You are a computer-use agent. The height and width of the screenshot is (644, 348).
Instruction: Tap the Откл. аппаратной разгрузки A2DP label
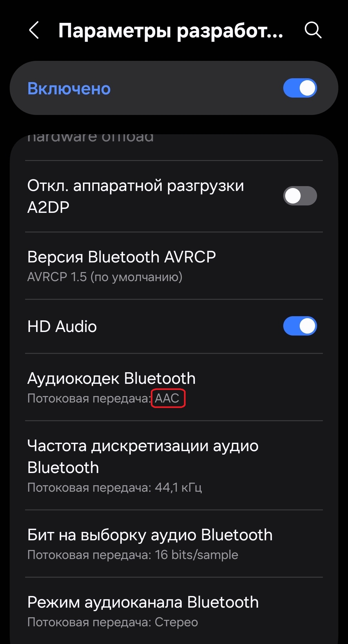[x=136, y=196]
